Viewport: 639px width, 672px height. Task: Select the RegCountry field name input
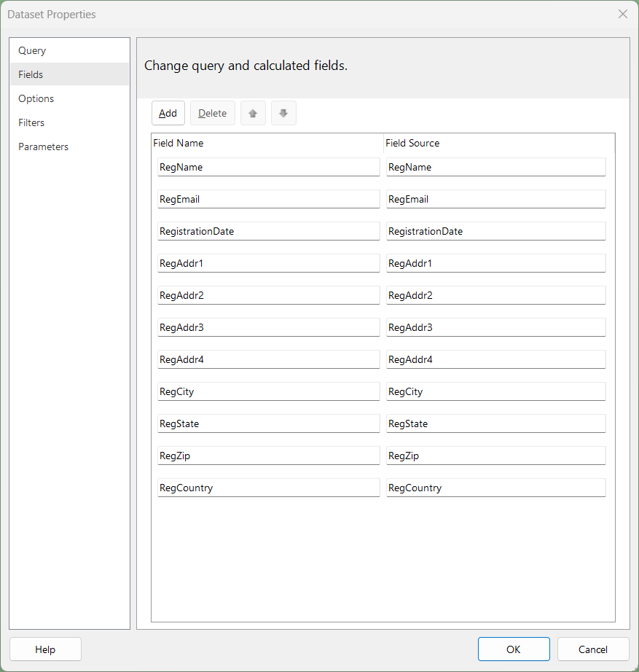[269, 488]
